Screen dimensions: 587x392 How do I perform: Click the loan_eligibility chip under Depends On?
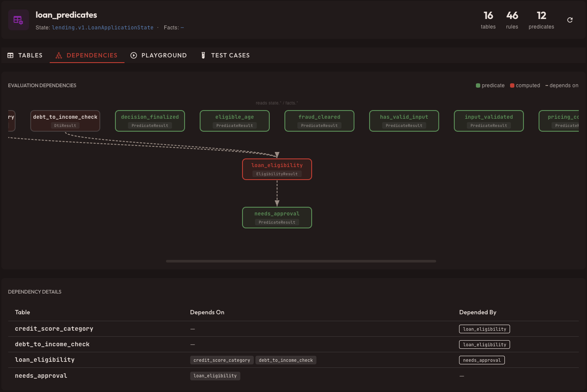215,376
